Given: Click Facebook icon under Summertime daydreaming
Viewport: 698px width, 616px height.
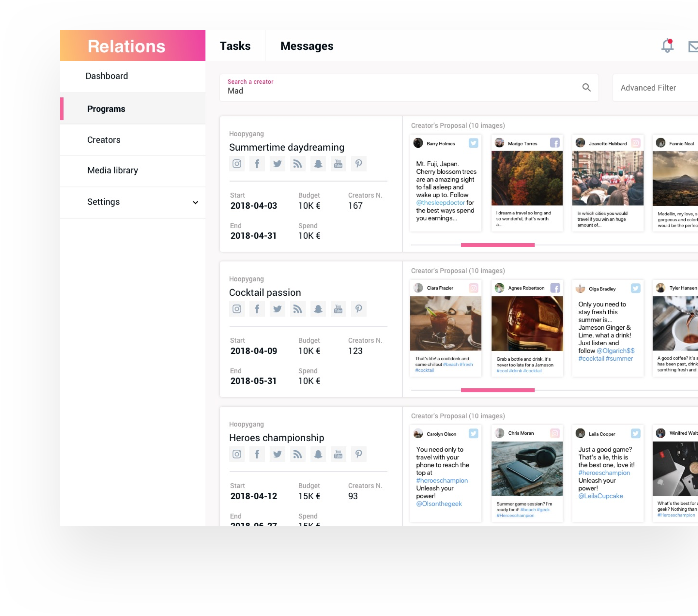Looking at the screenshot, I should 257,164.
